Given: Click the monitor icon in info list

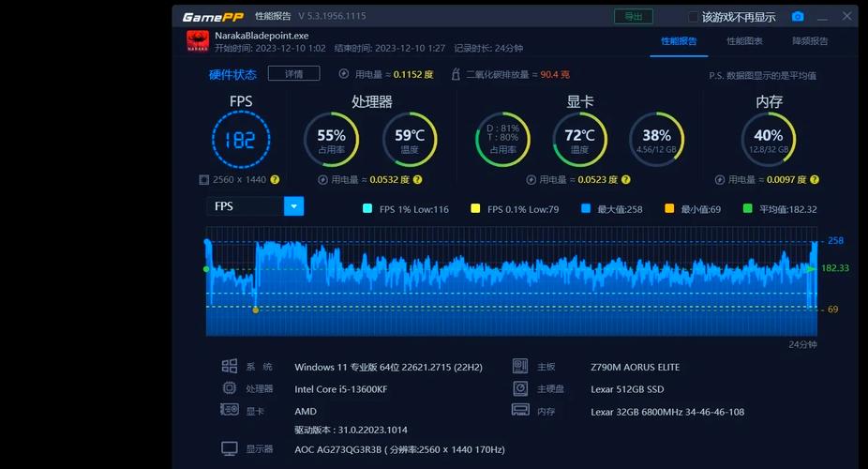Looking at the screenshot, I should pyautogui.click(x=229, y=448).
